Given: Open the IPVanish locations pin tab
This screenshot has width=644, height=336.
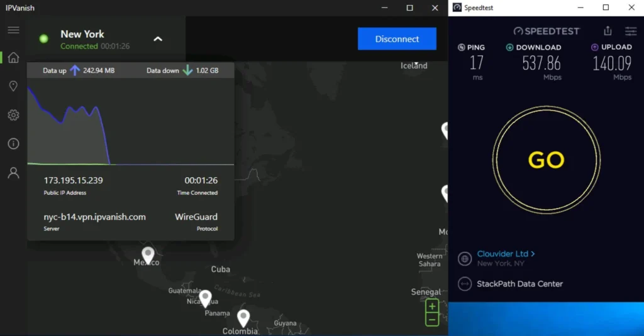Looking at the screenshot, I should coord(13,86).
